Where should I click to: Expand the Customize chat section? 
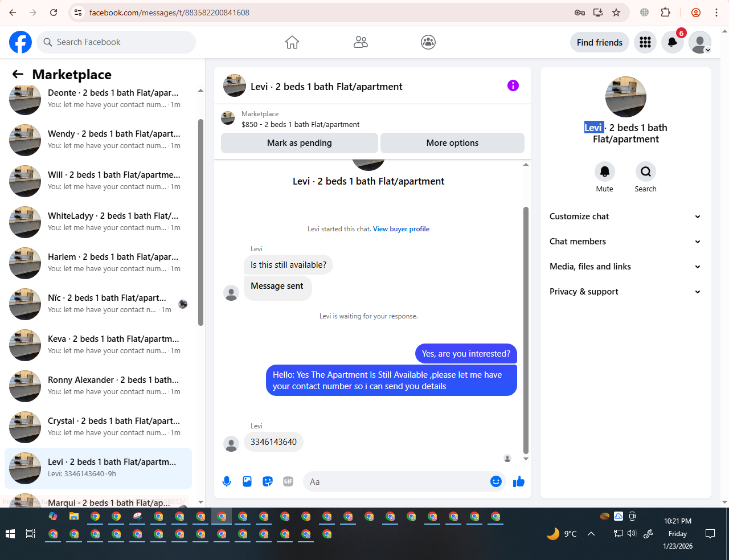click(625, 216)
